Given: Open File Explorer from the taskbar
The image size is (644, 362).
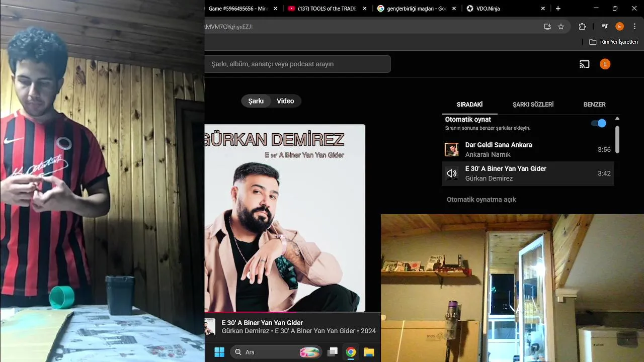Looking at the screenshot, I should click(369, 352).
